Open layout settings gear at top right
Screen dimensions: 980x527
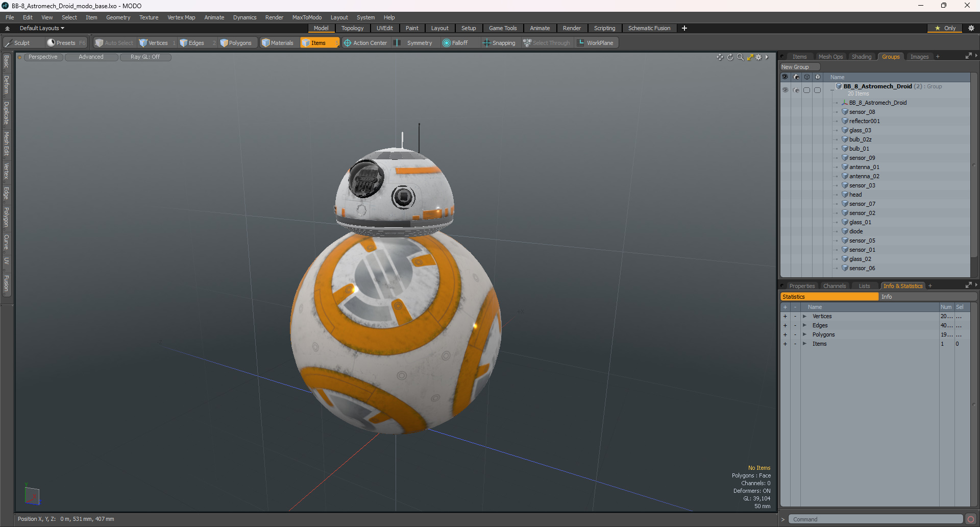pos(971,28)
